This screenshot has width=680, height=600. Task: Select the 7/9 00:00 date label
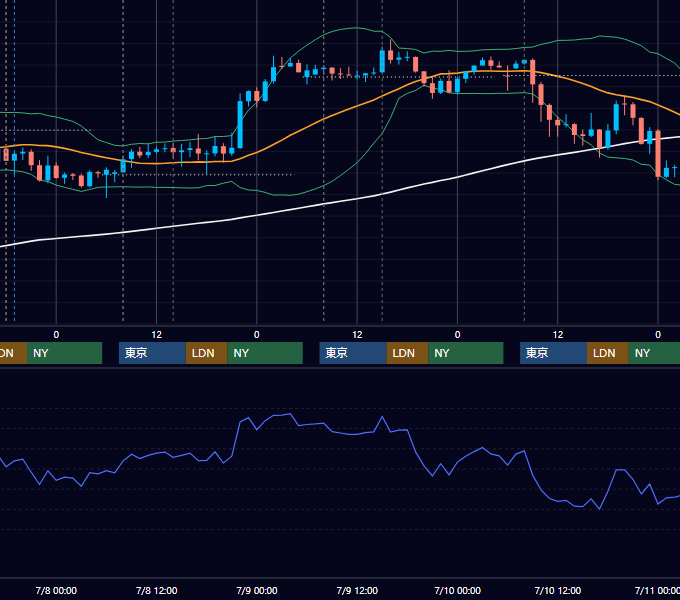click(x=257, y=590)
